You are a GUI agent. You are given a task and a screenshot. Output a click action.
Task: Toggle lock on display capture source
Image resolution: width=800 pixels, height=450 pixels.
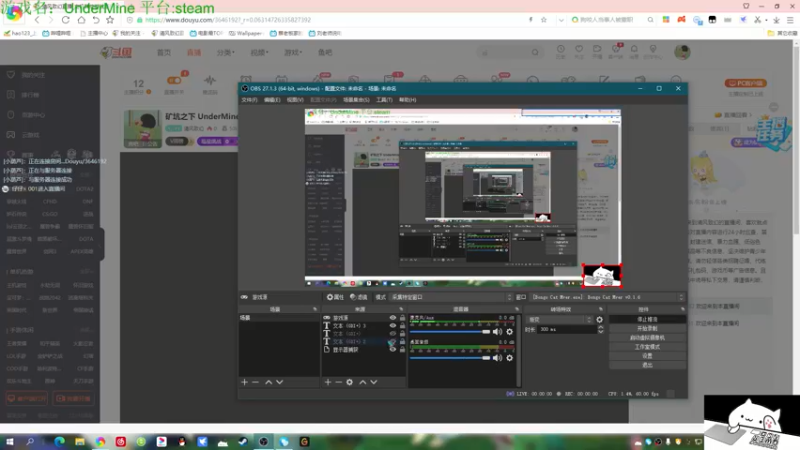pos(403,349)
